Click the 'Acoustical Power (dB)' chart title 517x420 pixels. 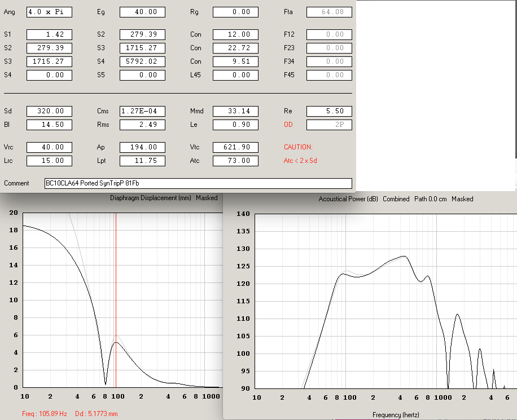pyautogui.click(x=348, y=199)
